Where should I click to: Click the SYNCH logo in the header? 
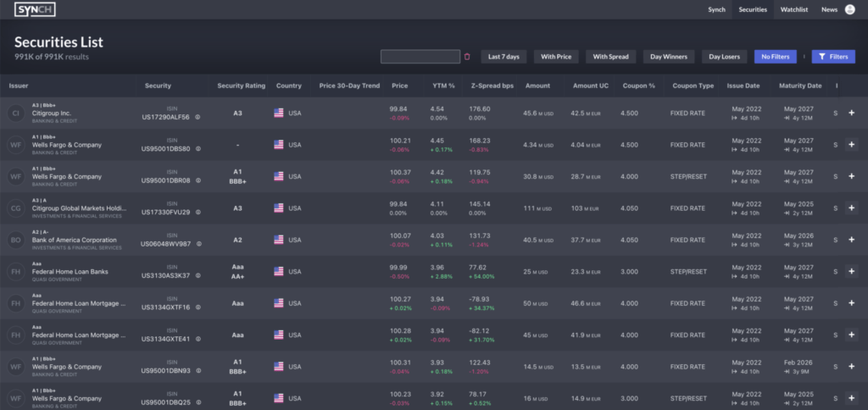(x=33, y=9)
